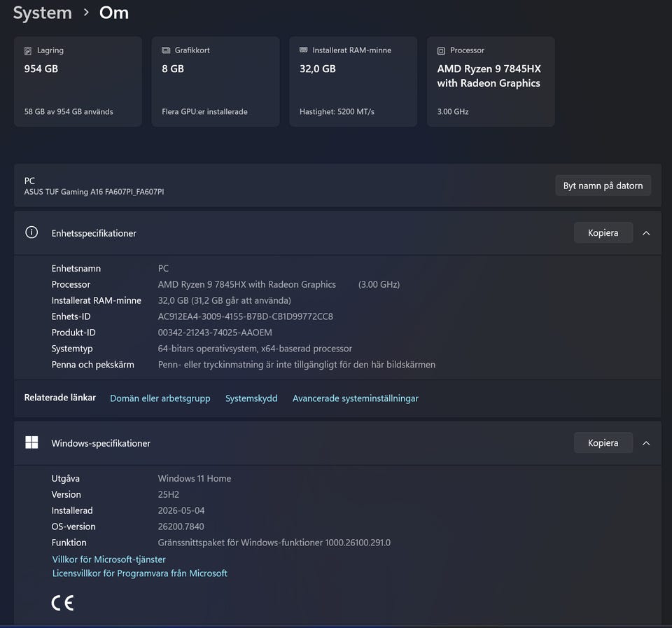This screenshot has width=672, height=628.
Task: Copy Windows specifications with Kopiera button
Action: click(x=603, y=442)
